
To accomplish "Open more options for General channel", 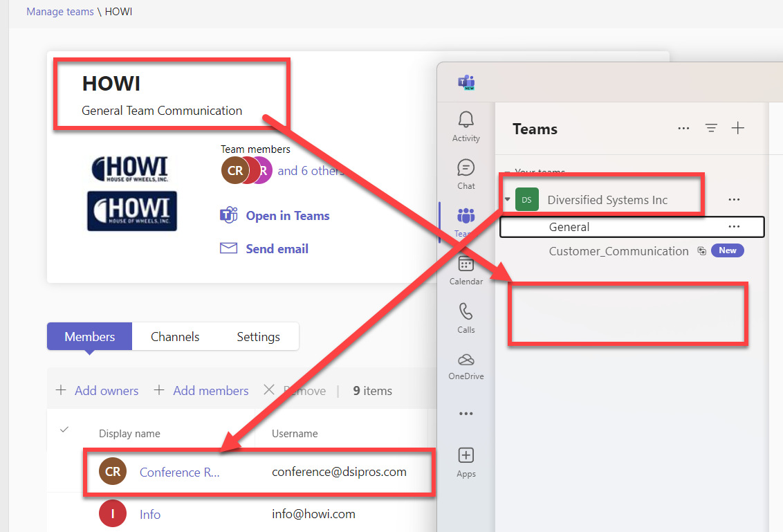I will pyautogui.click(x=734, y=226).
